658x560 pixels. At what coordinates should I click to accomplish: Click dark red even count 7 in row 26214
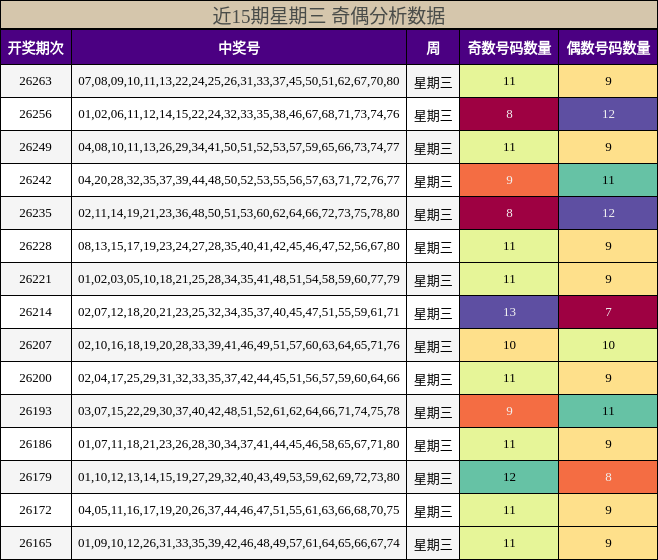point(608,312)
